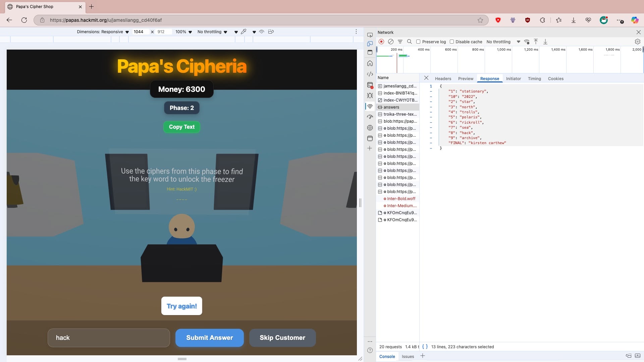644x362 pixels.
Task: Reload the page
Action: (x=24, y=20)
